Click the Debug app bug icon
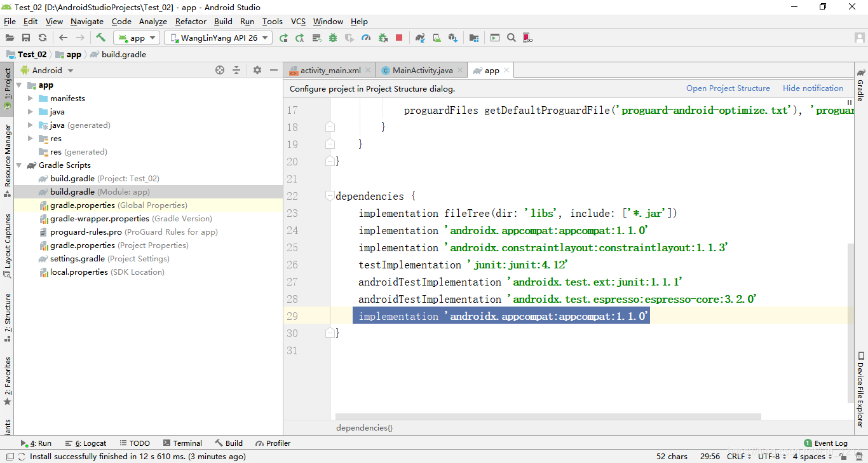Screen dimensions: 868x463 [333, 38]
